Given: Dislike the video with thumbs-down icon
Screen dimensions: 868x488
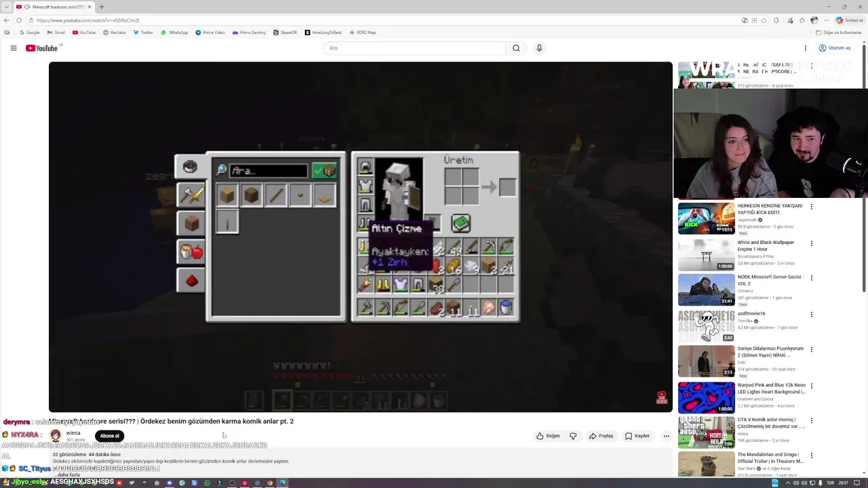Looking at the screenshot, I should pos(573,436).
